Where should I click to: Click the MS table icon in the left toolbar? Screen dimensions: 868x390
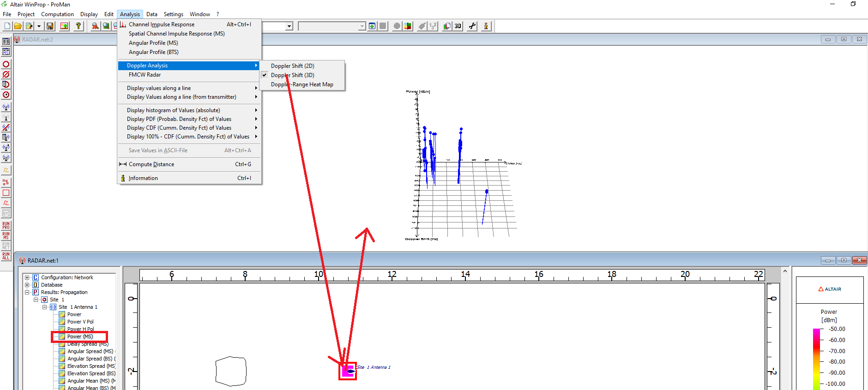click(6, 52)
